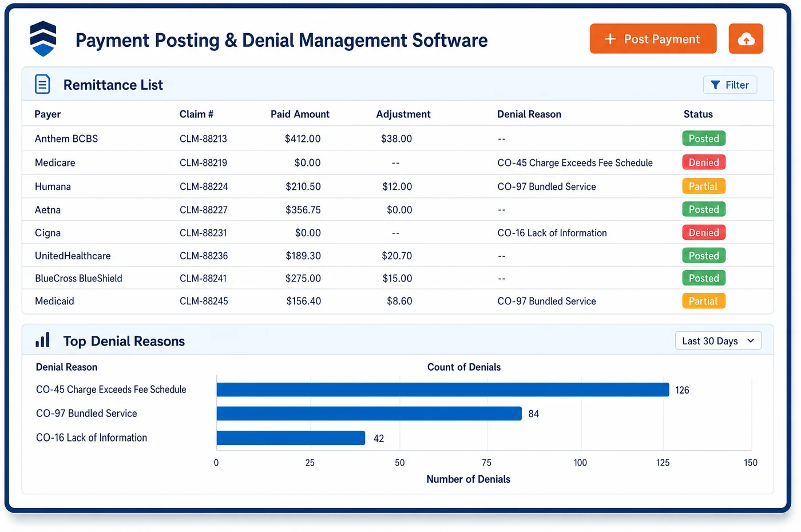Click the Paid Amount column header
The width and height of the screenshot is (801, 532).
(x=300, y=114)
